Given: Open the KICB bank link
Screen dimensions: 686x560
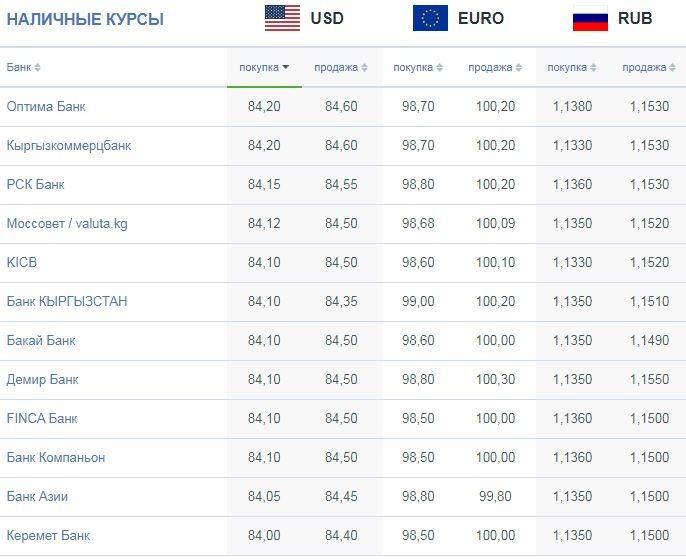Looking at the screenshot, I should pos(22,262).
